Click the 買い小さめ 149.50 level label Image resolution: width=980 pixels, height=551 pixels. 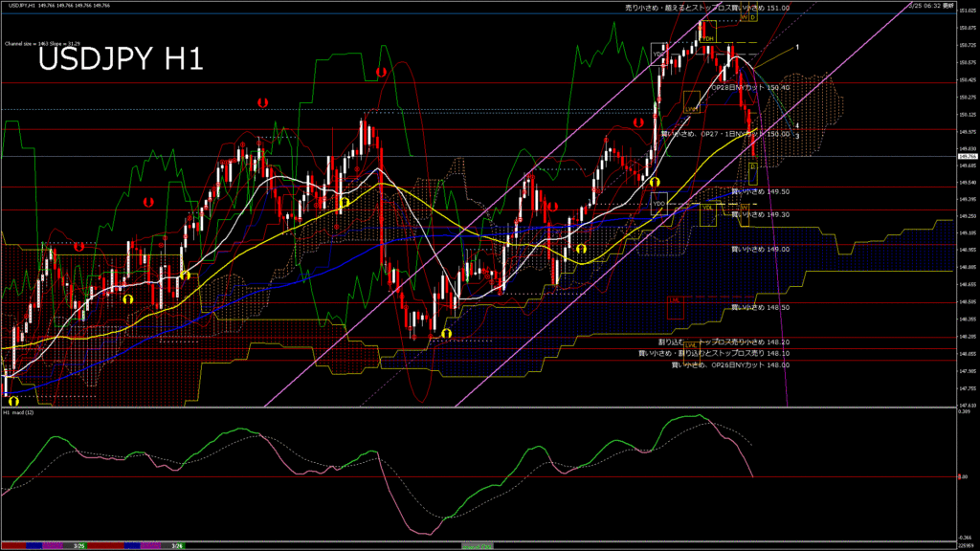[760, 191]
